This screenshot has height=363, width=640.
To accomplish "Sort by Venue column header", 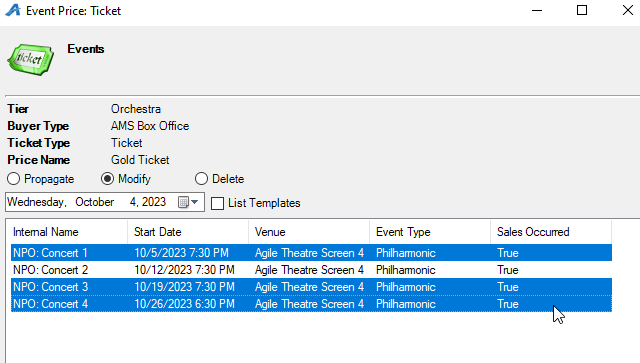I will [309, 232].
